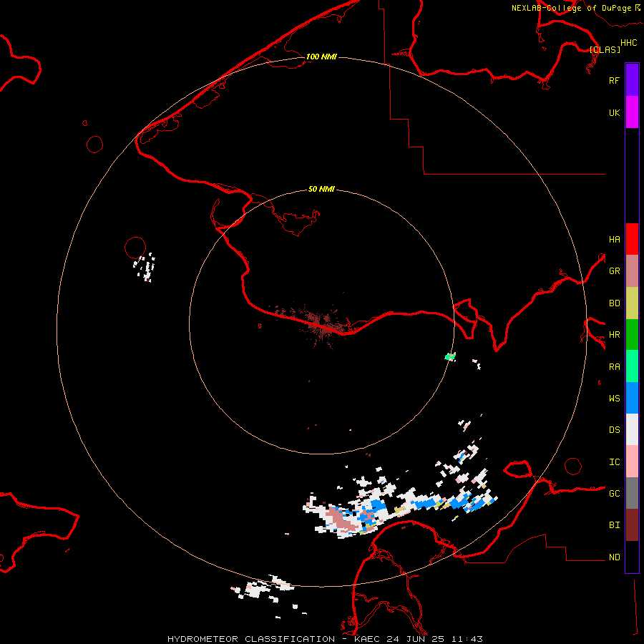Click the brown BI legend swatch

coord(632,525)
